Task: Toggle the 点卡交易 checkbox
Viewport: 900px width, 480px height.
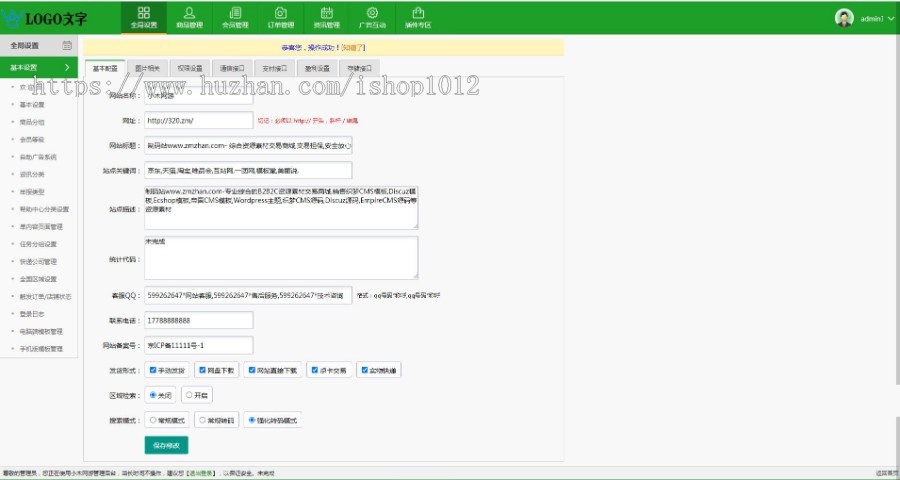Action: pyautogui.click(x=315, y=370)
